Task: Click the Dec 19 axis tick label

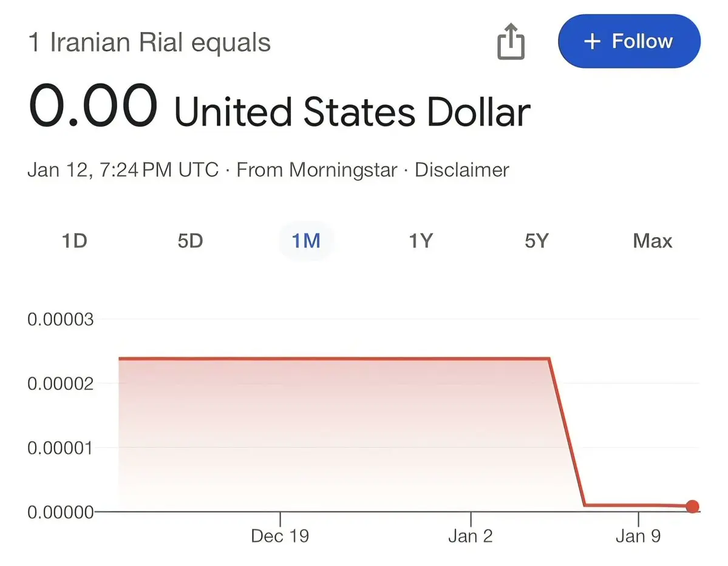Action: (280, 536)
